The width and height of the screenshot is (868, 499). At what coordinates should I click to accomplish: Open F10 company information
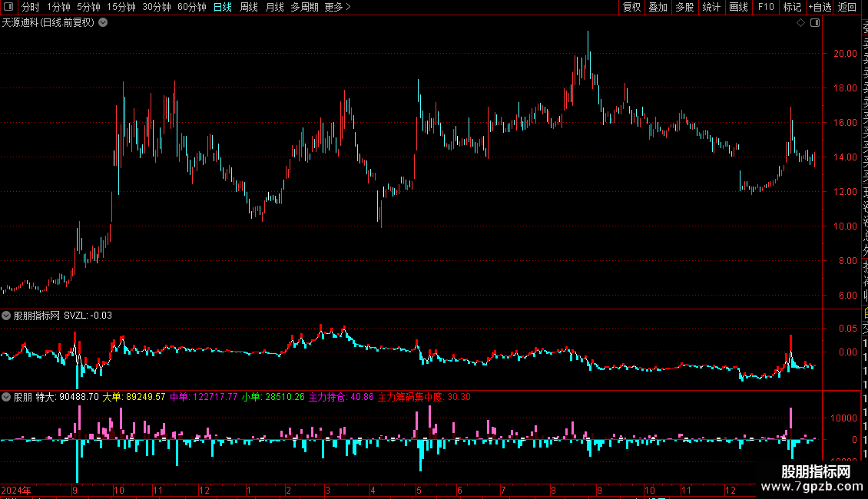tap(766, 7)
